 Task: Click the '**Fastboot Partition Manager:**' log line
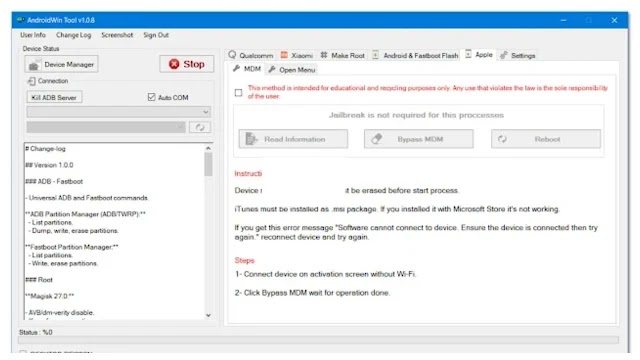click(72, 247)
